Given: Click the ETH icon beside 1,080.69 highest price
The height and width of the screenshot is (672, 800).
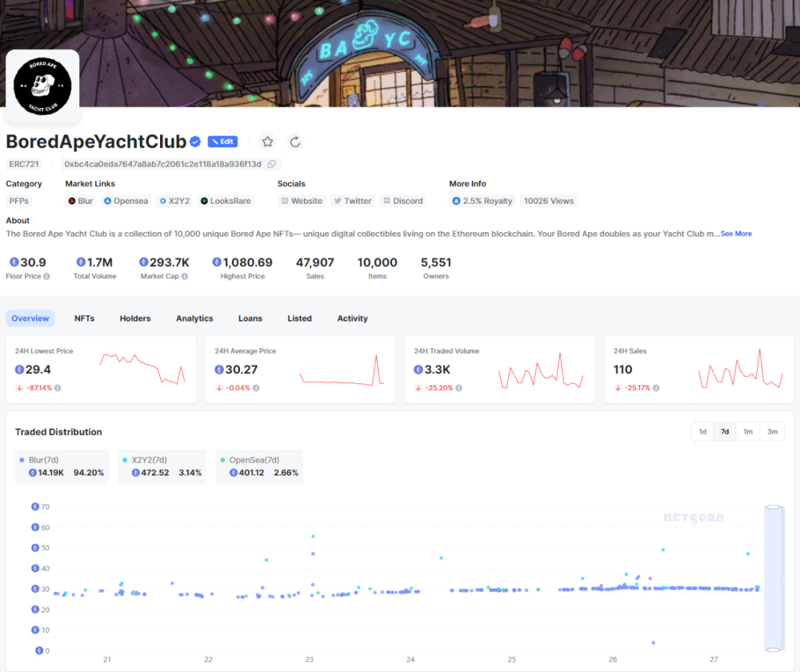Looking at the screenshot, I should 217,262.
